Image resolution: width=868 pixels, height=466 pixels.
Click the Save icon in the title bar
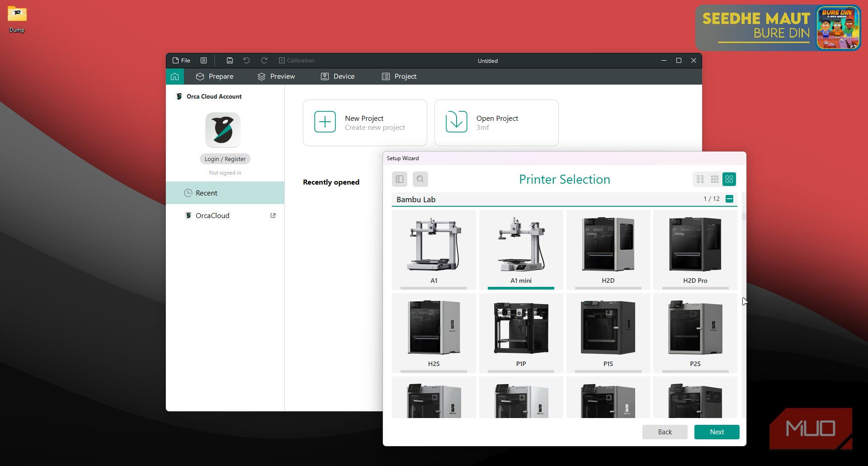coord(230,60)
